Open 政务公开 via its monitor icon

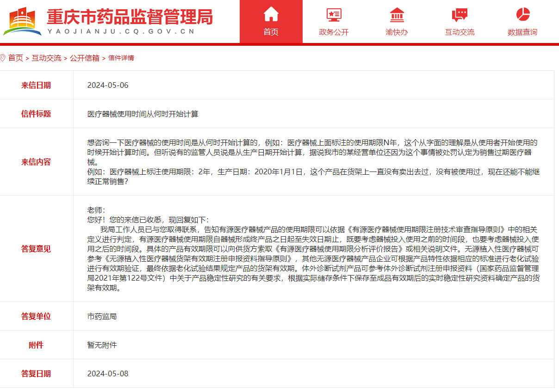pyautogui.click(x=334, y=15)
